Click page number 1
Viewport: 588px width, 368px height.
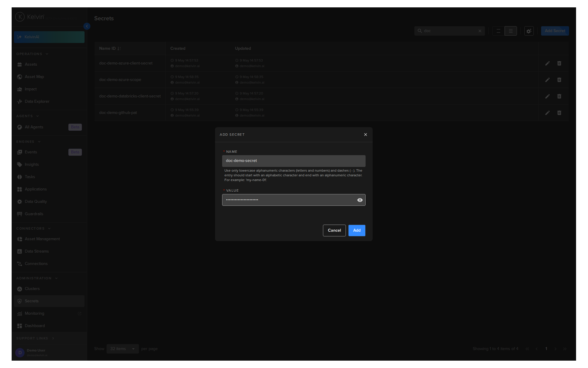coord(546,349)
